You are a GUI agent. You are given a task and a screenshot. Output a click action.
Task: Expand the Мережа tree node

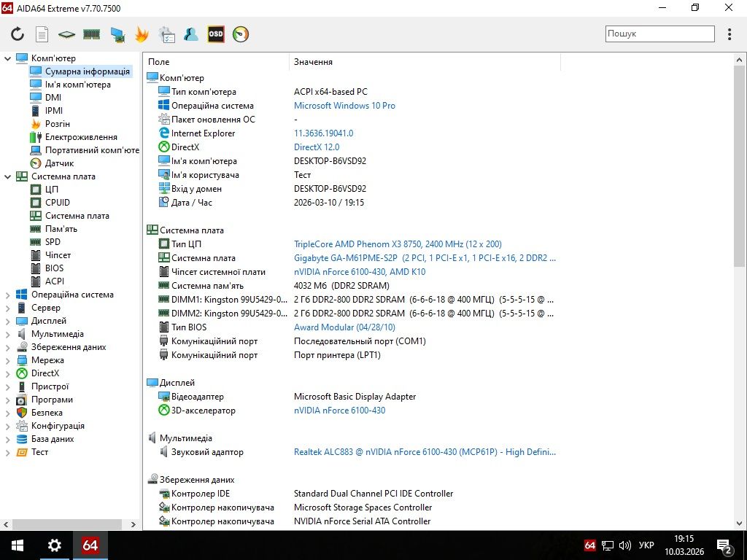[x=7, y=360]
